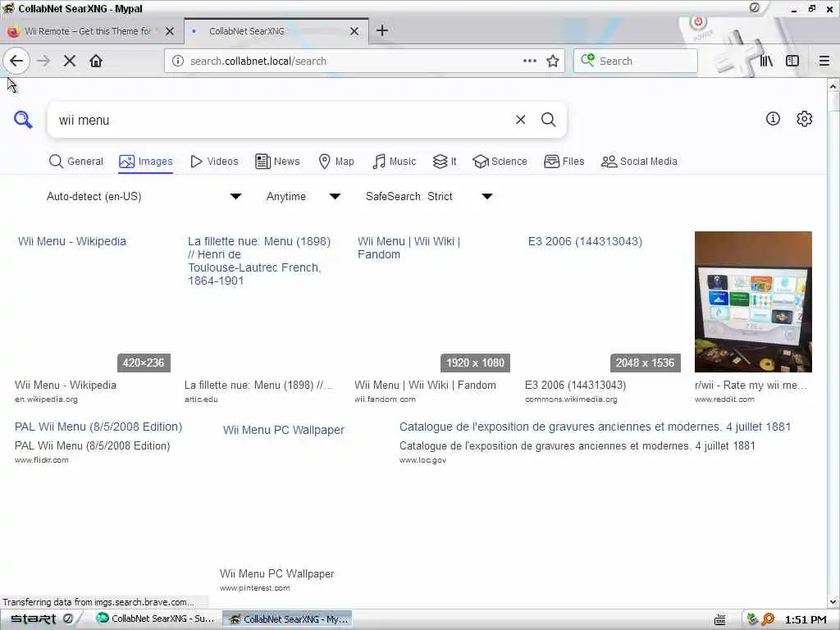Click the page scrollbar up arrow
840x630 pixels.
click(833, 85)
